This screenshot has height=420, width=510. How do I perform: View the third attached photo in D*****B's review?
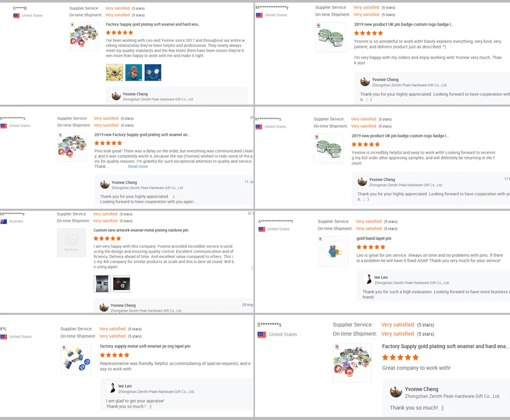pyautogui.click(x=153, y=72)
